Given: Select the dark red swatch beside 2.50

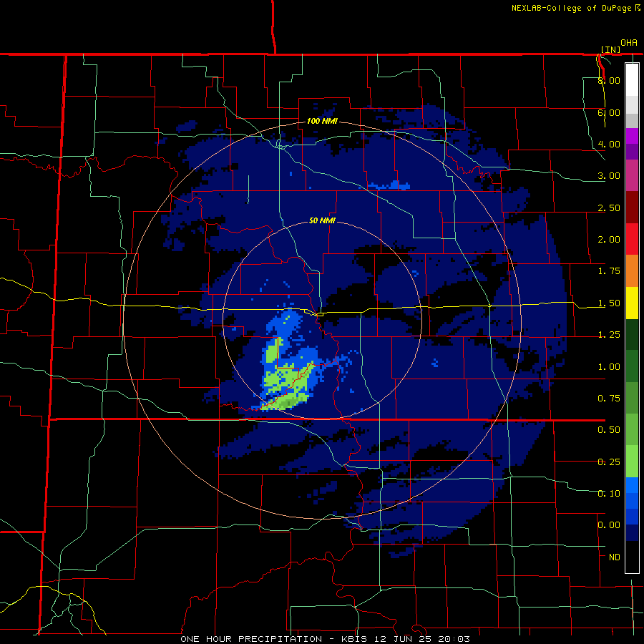Looking at the screenshot, I should pyautogui.click(x=632, y=207).
